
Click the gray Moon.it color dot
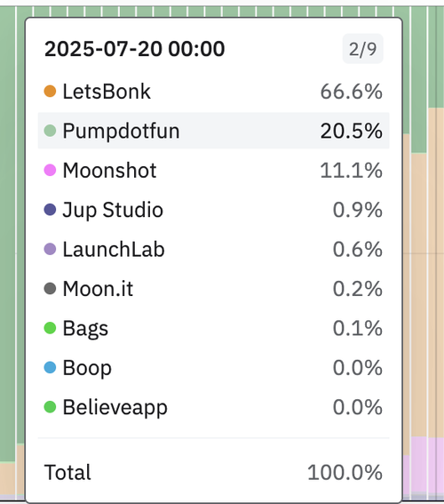50,289
